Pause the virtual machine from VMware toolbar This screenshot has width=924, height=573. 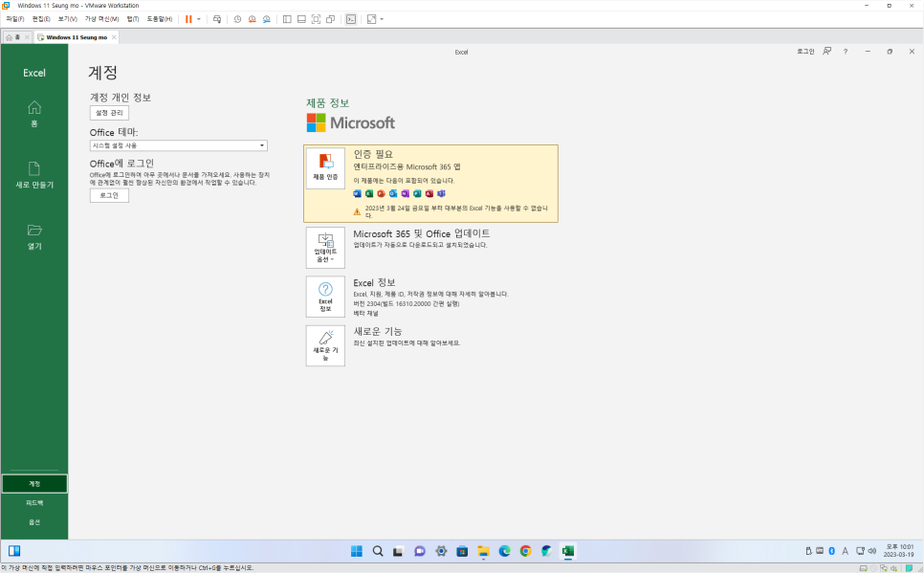(188, 18)
